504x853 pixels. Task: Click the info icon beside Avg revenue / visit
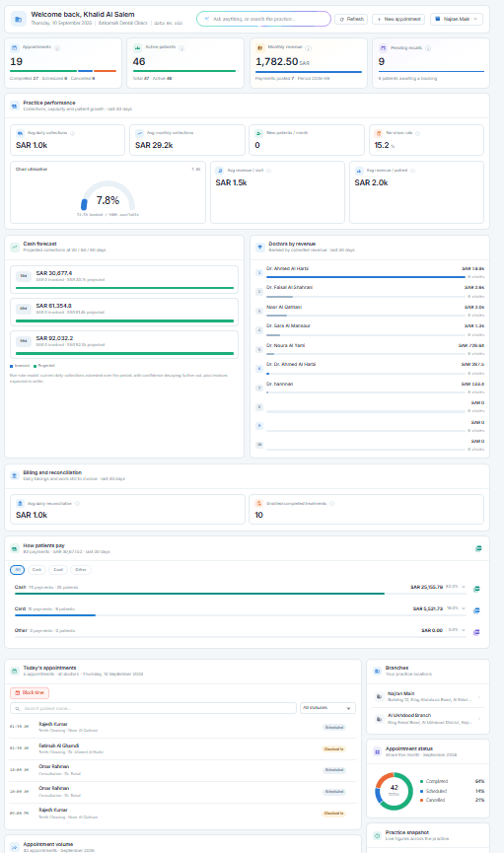[x=268, y=171]
